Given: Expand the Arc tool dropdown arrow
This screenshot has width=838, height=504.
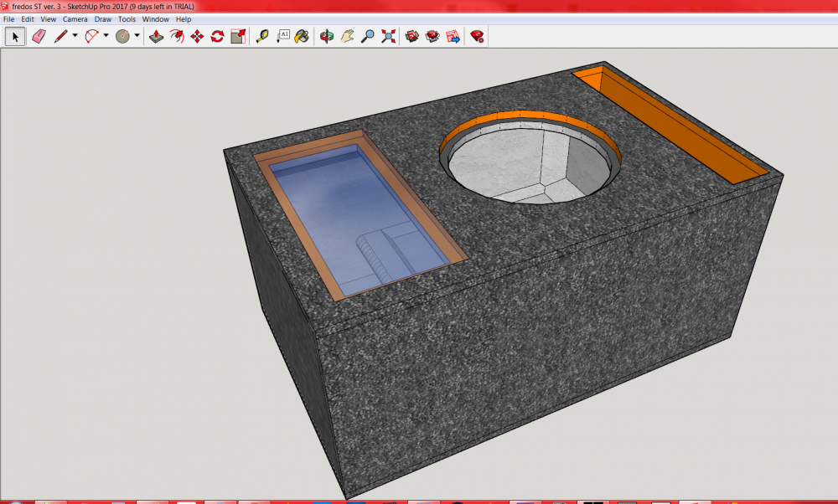Looking at the screenshot, I should pyautogui.click(x=106, y=36).
